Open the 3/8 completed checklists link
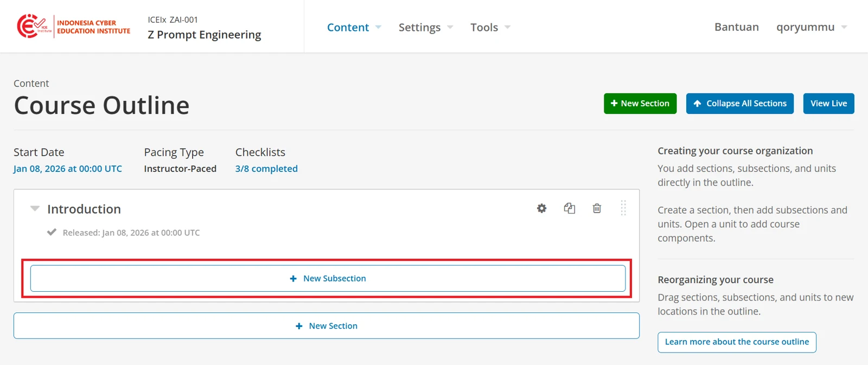 pyautogui.click(x=266, y=169)
